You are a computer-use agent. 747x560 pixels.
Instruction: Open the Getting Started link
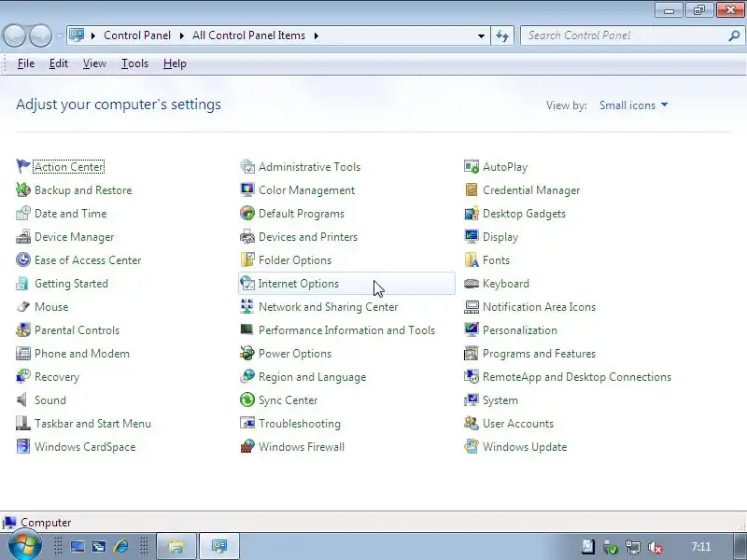pyautogui.click(x=71, y=284)
